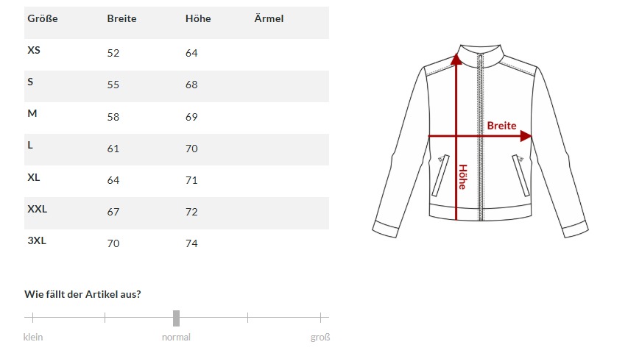
Task: Click the 'groß' slider label
Action: pyautogui.click(x=320, y=338)
